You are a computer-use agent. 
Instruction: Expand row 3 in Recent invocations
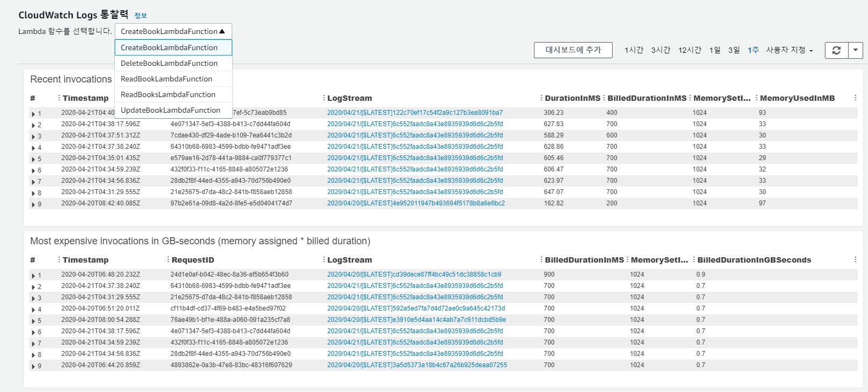tap(33, 136)
